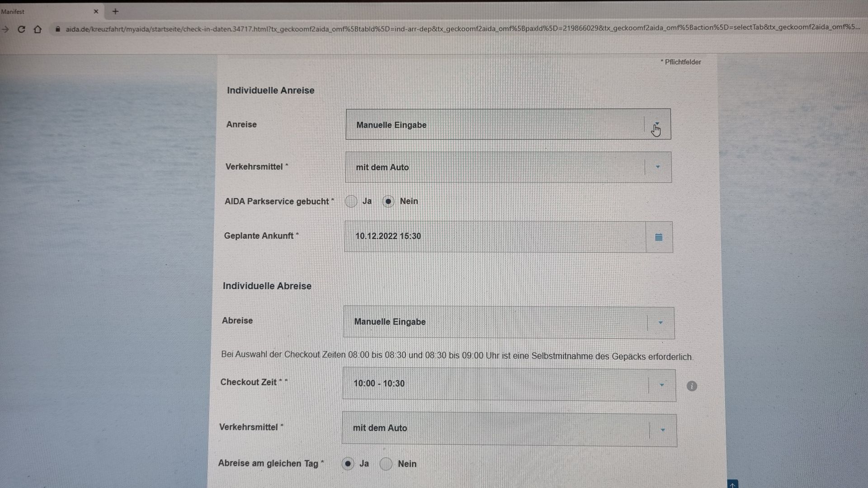Click into the Geplante Ankunft date field

click(495, 237)
